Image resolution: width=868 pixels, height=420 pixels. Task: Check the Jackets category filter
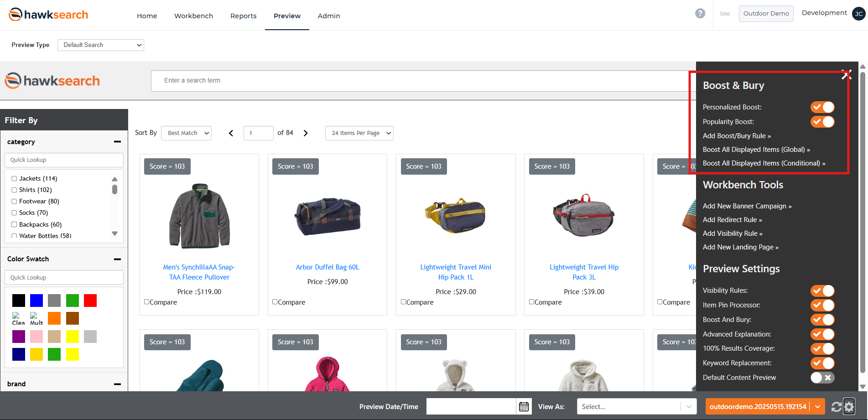click(14, 179)
